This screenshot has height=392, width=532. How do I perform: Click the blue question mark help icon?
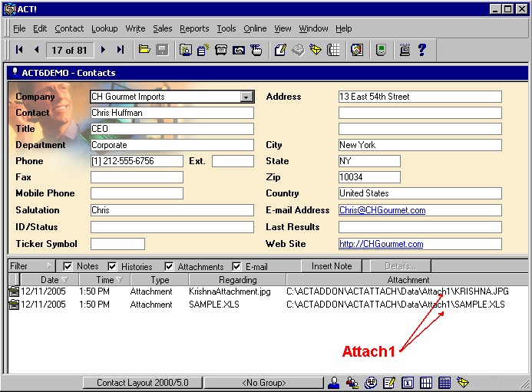(422, 50)
